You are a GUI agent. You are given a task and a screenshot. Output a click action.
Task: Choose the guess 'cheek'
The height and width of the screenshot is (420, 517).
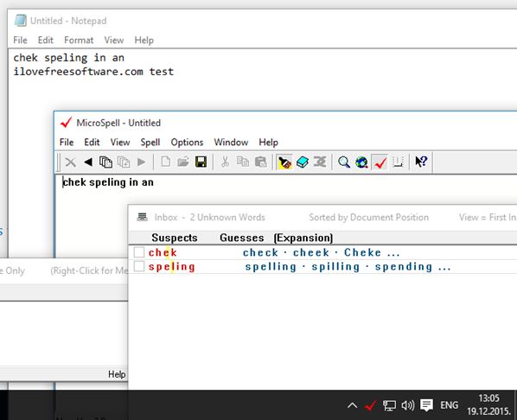click(x=311, y=252)
